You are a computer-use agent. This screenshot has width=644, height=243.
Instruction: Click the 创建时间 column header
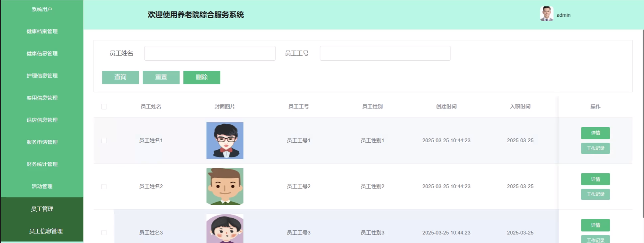tap(446, 107)
